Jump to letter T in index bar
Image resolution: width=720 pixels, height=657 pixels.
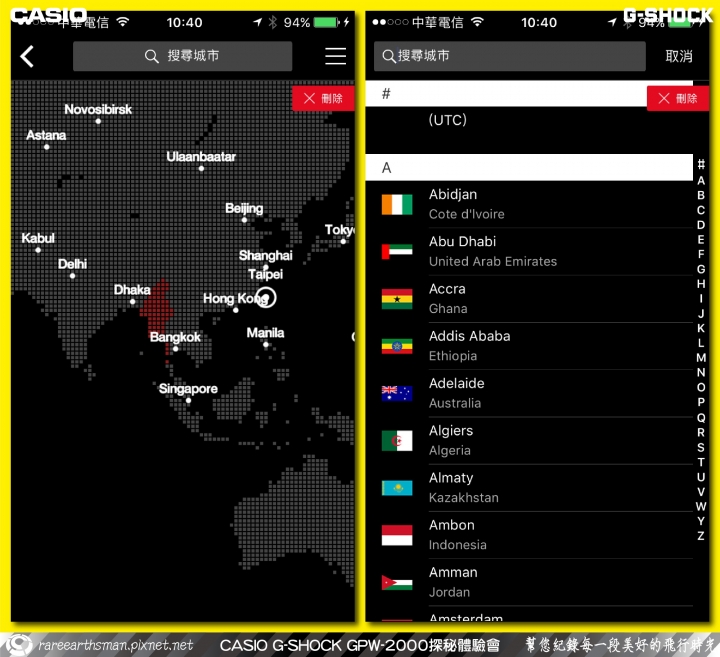click(701, 462)
